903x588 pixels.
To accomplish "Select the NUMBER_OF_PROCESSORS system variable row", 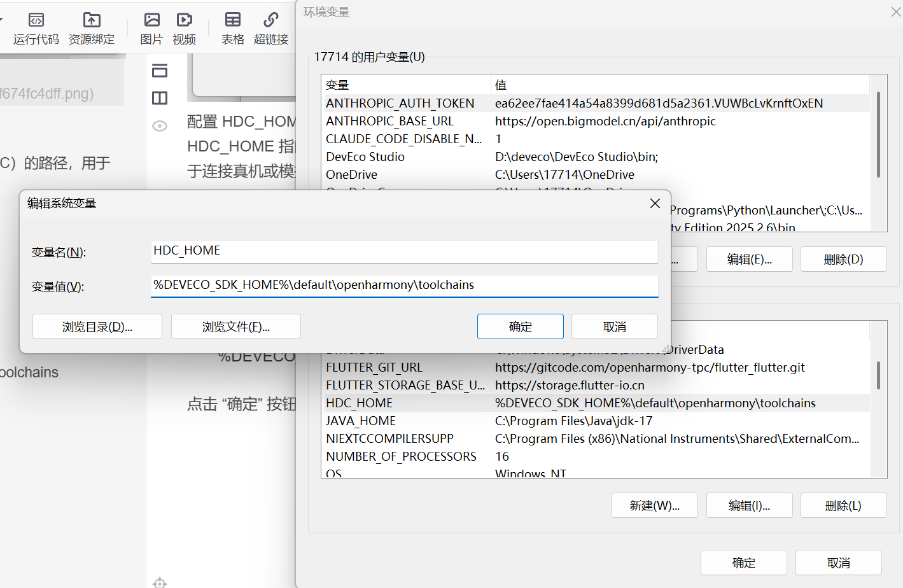I will (x=596, y=456).
